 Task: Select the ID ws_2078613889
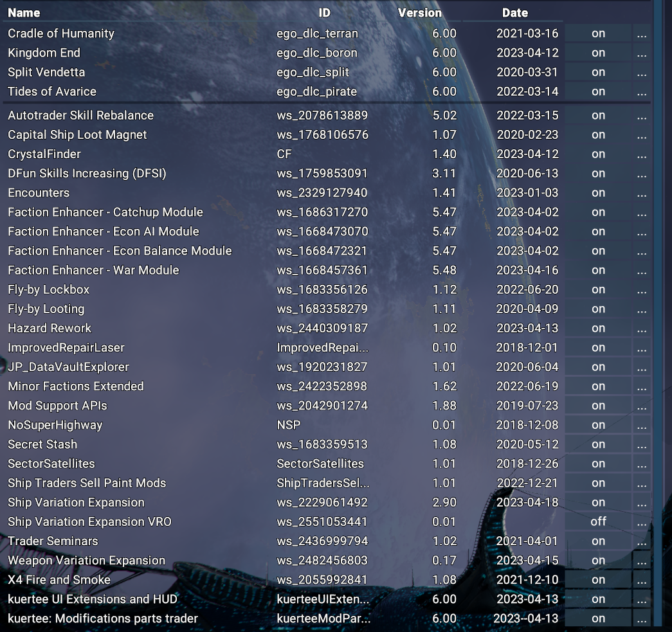[x=322, y=115]
